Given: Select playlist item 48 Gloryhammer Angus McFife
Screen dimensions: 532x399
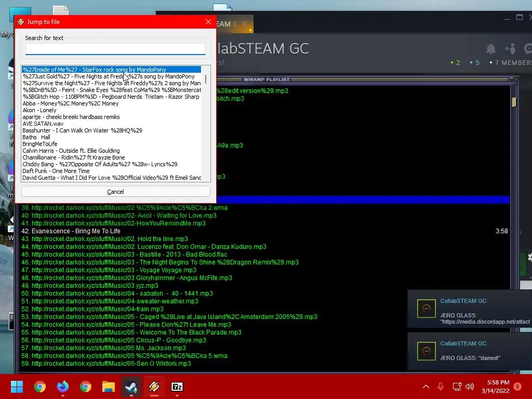Looking at the screenshot, I should click(x=264, y=278).
